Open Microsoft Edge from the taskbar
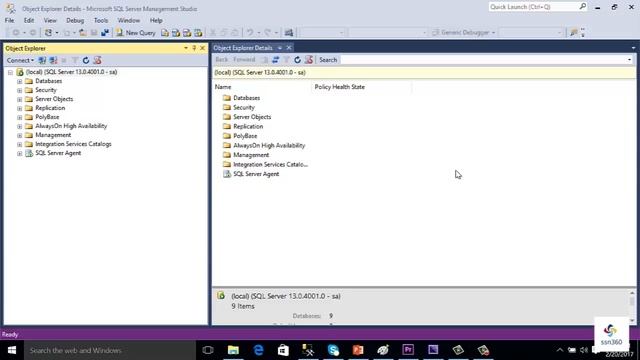 [258, 350]
